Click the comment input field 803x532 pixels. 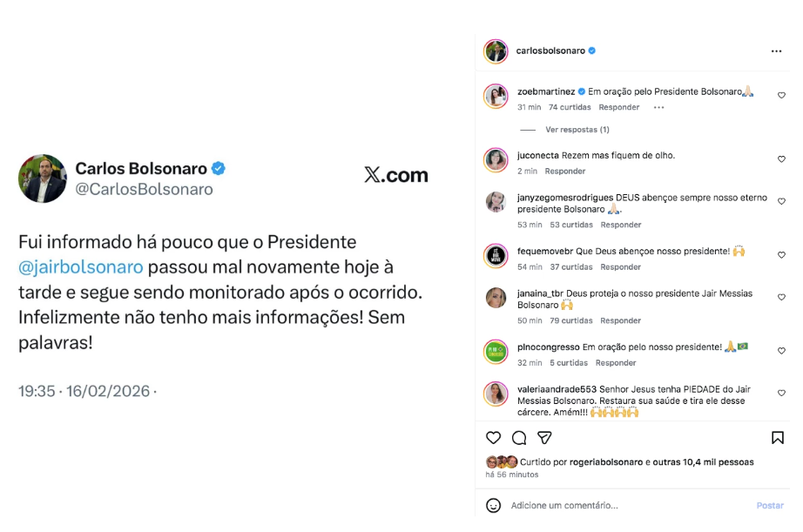tap(627, 505)
